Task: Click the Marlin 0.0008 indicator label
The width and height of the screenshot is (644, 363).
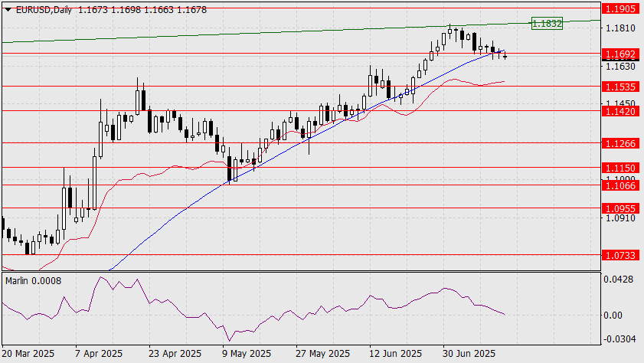Action: [x=33, y=281]
